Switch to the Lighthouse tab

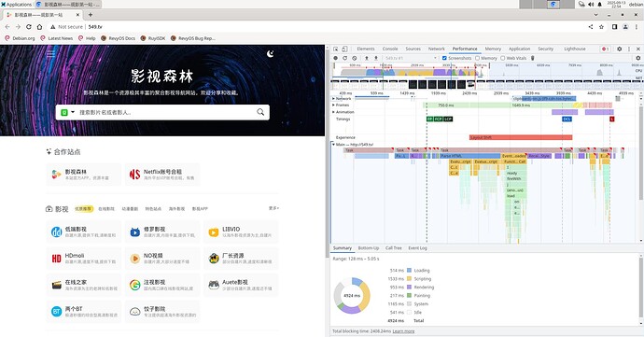pyautogui.click(x=575, y=49)
